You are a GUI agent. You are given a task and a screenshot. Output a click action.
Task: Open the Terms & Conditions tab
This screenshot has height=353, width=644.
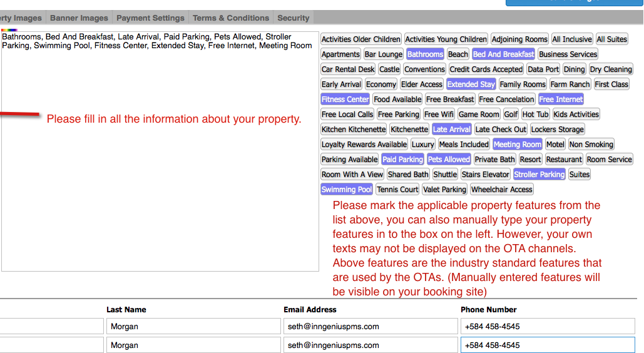(x=231, y=18)
